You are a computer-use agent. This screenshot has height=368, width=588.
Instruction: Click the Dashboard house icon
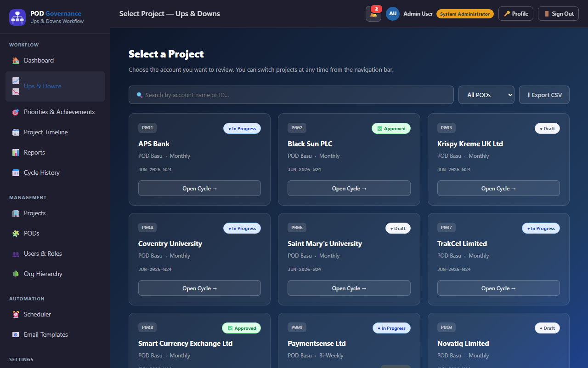click(x=16, y=60)
